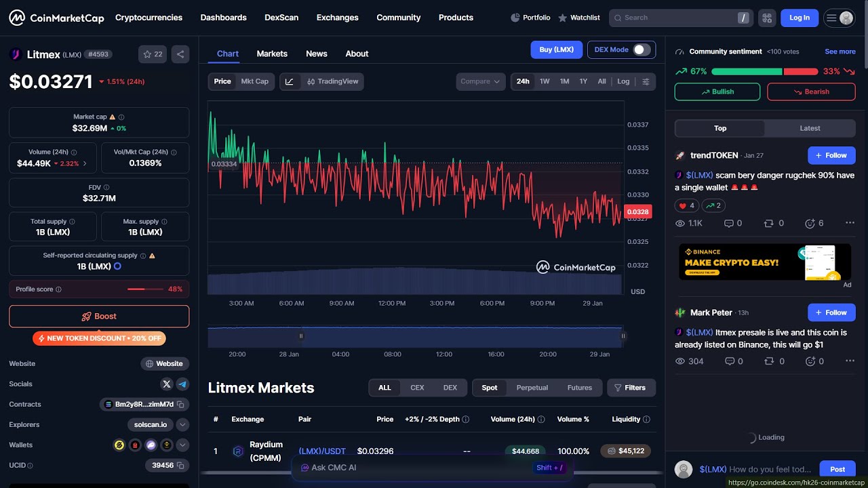The width and height of the screenshot is (868, 488).
Task: Select the Latest community tab
Action: pyautogui.click(x=810, y=128)
